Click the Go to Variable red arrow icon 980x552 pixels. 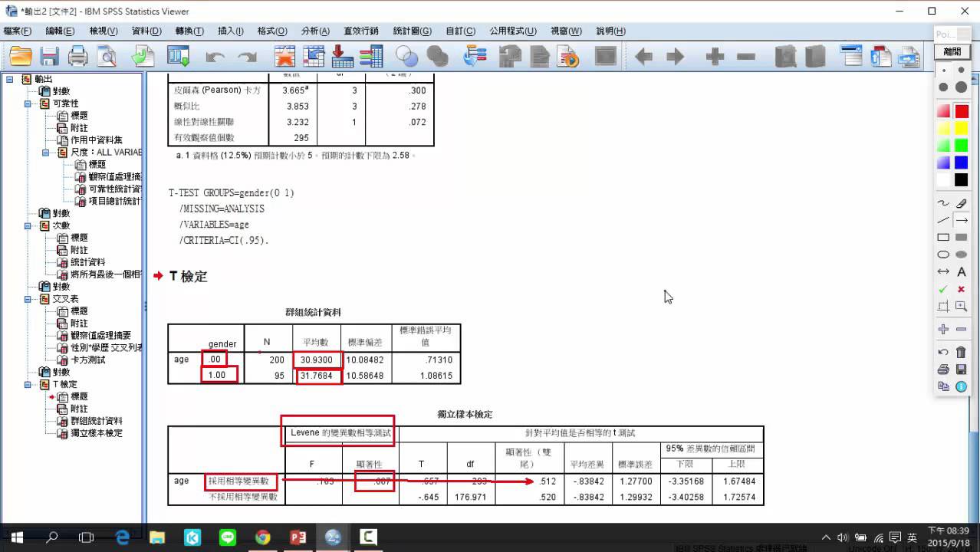[x=342, y=56]
